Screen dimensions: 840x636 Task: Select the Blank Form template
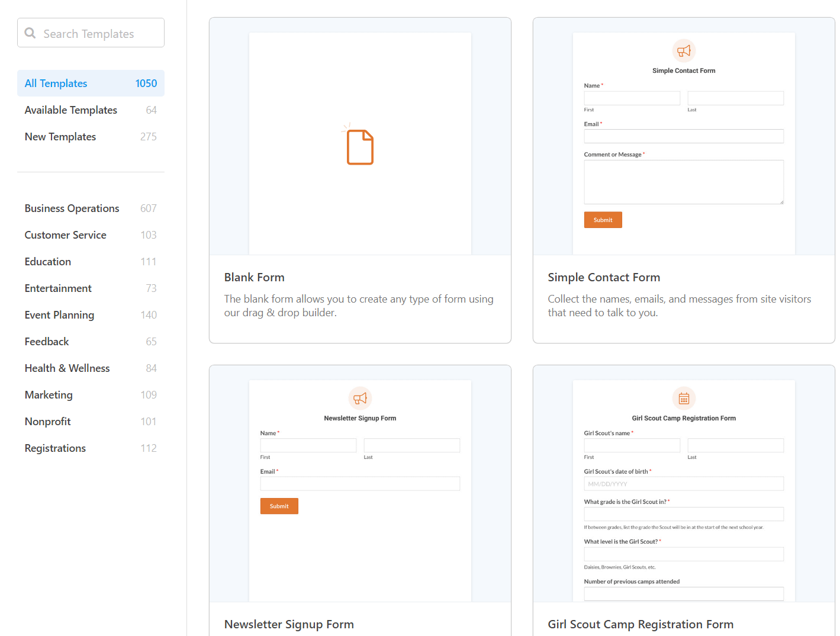[254, 277]
